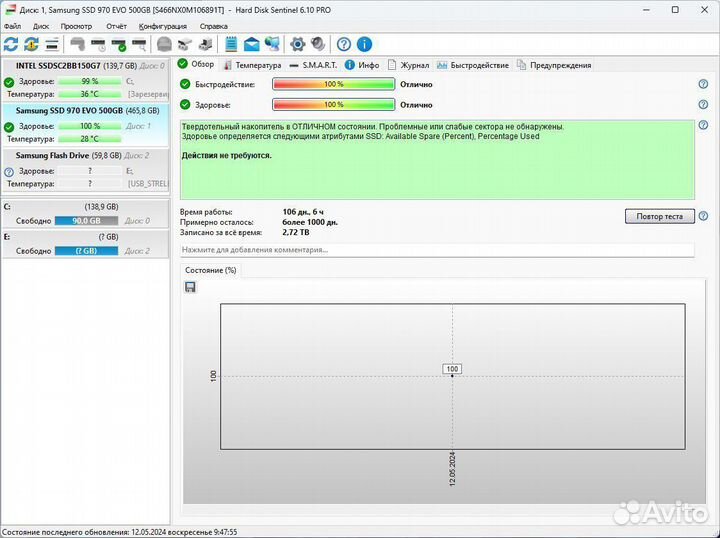Click Samsung 970 EVO temperature 28 °C bar
Image resolution: width=720 pixels, height=538 pixels.
point(90,139)
